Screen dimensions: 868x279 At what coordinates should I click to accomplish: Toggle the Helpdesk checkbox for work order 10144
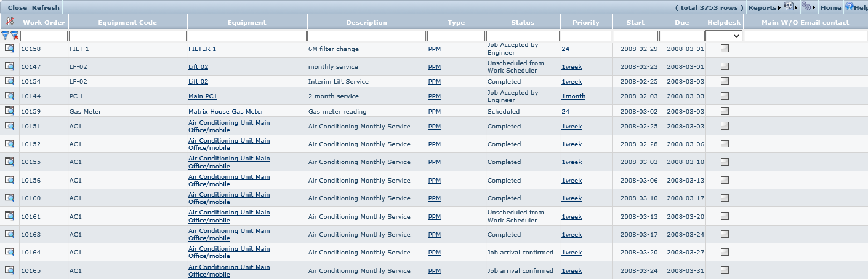(x=725, y=96)
